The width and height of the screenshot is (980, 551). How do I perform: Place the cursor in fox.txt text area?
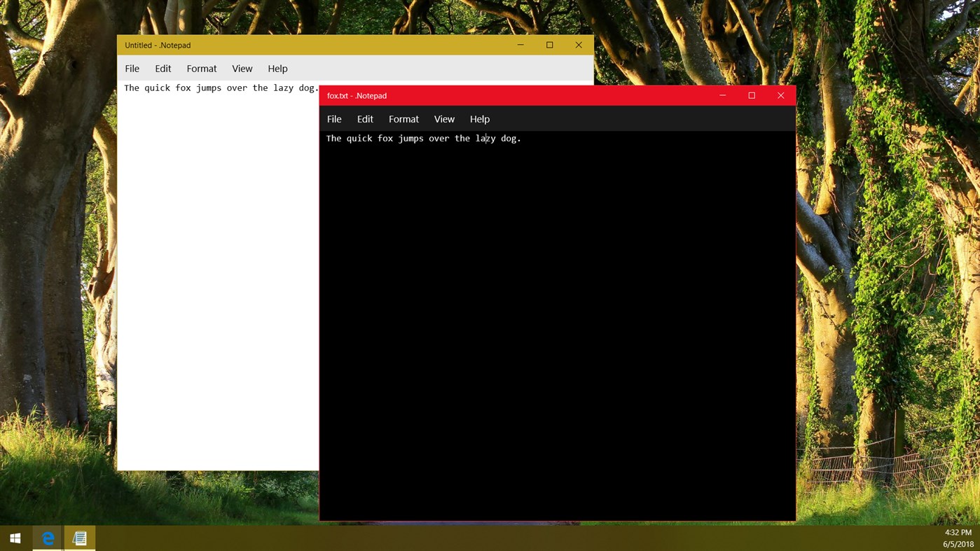click(553, 315)
